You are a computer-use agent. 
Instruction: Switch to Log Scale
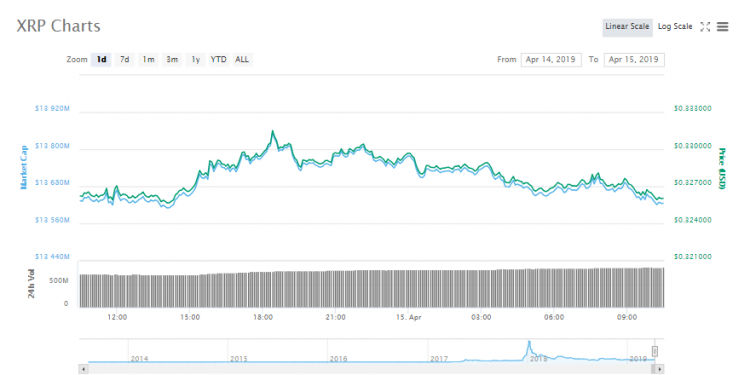click(675, 27)
